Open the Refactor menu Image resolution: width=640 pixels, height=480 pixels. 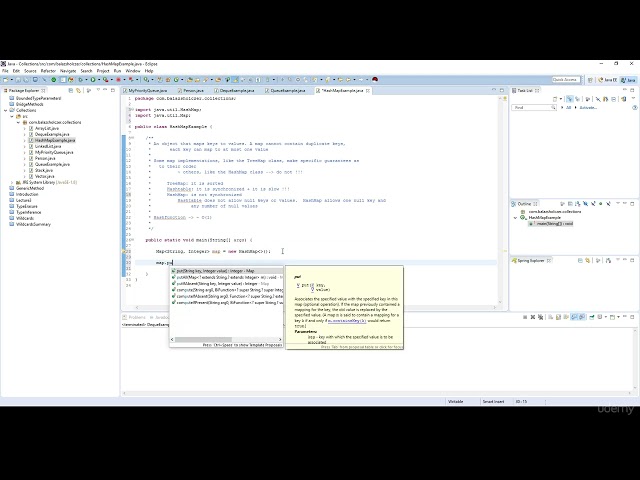click(48, 71)
